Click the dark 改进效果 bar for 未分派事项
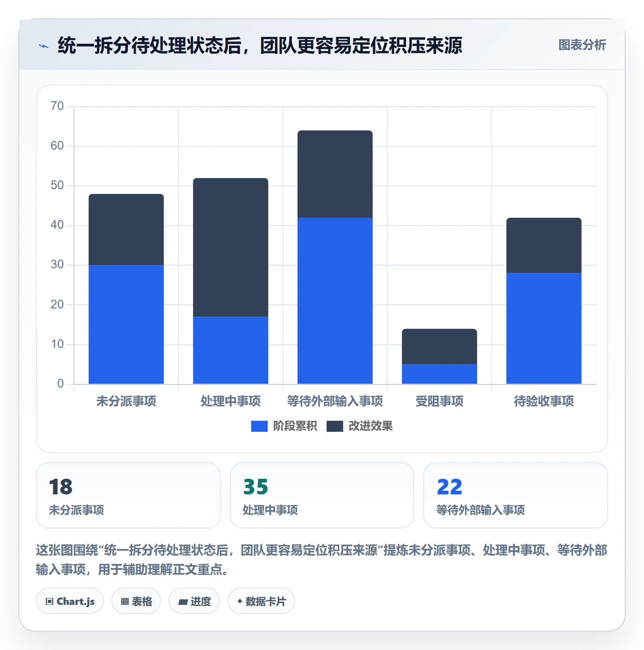 (126, 230)
